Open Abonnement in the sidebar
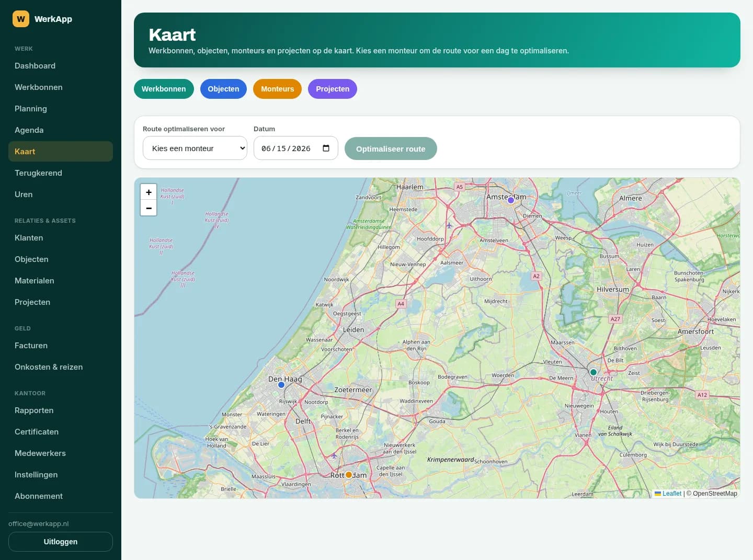Viewport: 753px width, 560px height. (x=61, y=496)
